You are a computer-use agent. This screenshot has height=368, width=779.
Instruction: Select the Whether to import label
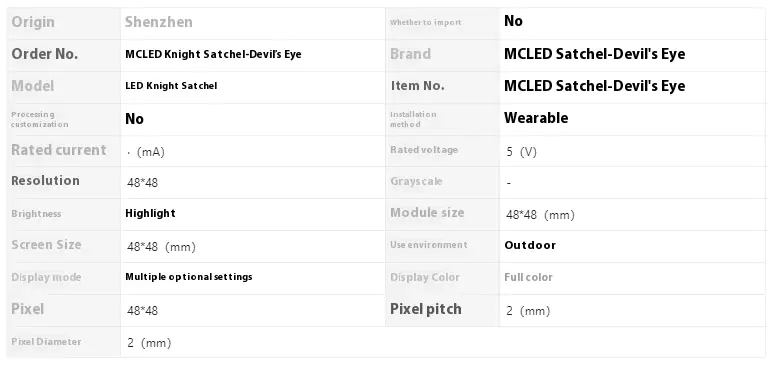point(426,22)
